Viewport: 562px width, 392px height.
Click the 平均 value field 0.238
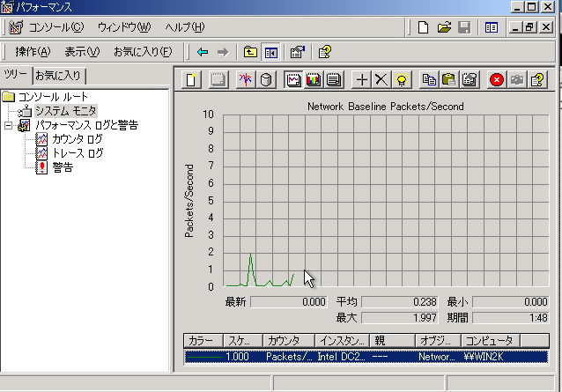(399, 302)
